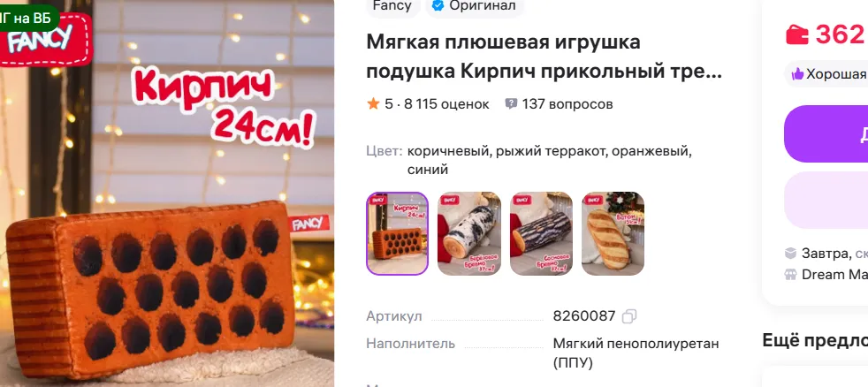Click the questions speech-bubble icon
This screenshot has height=387, width=868.
(511, 103)
